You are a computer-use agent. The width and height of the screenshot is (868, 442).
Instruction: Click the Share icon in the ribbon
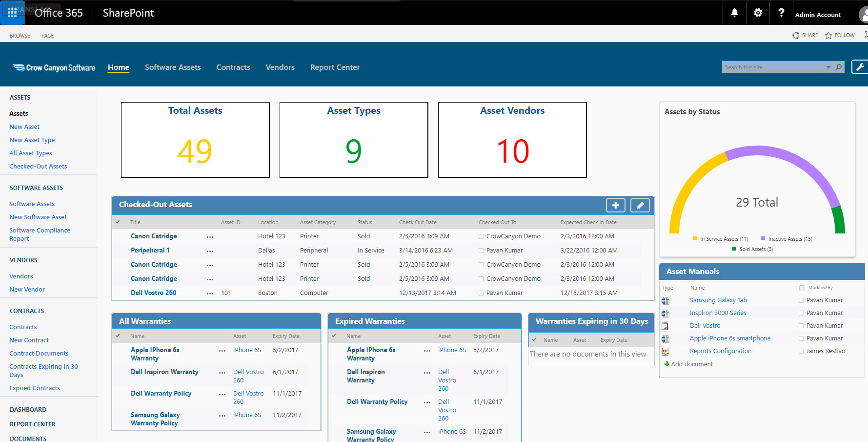click(796, 36)
